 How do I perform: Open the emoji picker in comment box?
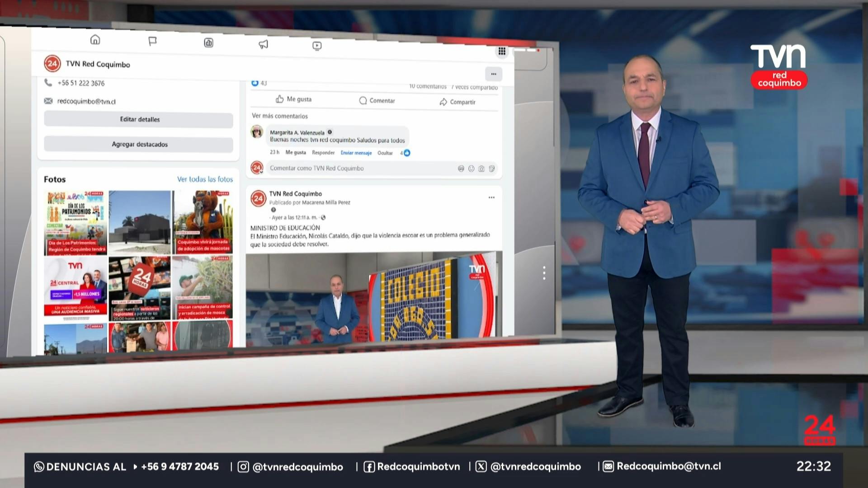click(471, 169)
